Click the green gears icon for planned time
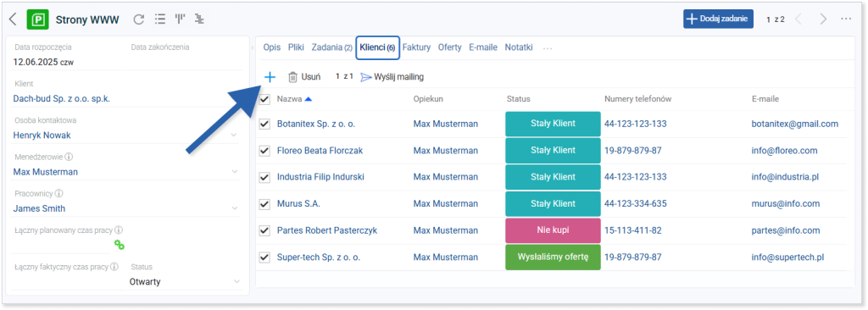The width and height of the screenshot is (868, 310). pos(119,245)
